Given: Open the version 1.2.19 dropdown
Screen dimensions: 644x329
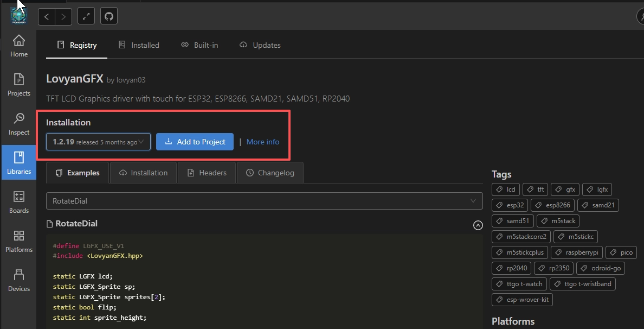Looking at the screenshot, I should click(x=98, y=142).
